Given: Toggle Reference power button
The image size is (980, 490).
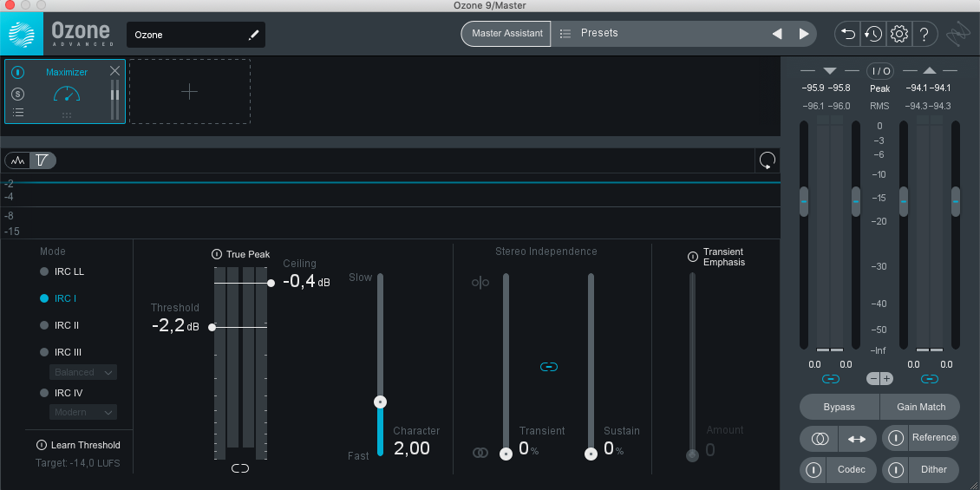Looking at the screenshot, I should [896, 438].
